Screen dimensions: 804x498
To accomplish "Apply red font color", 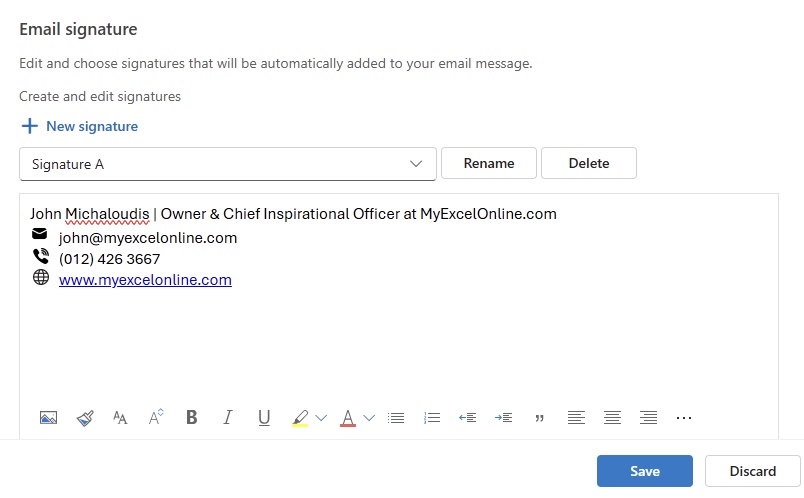I will [x=348, y=418].
